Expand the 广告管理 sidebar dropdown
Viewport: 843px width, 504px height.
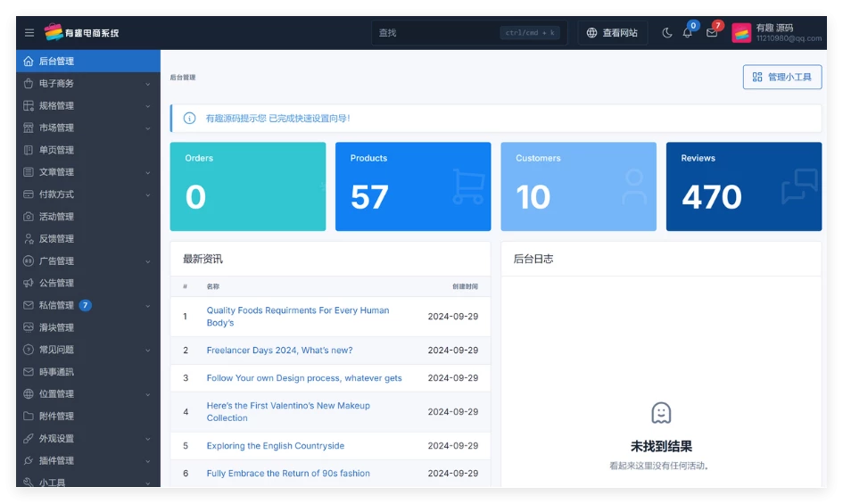point(87,261)
